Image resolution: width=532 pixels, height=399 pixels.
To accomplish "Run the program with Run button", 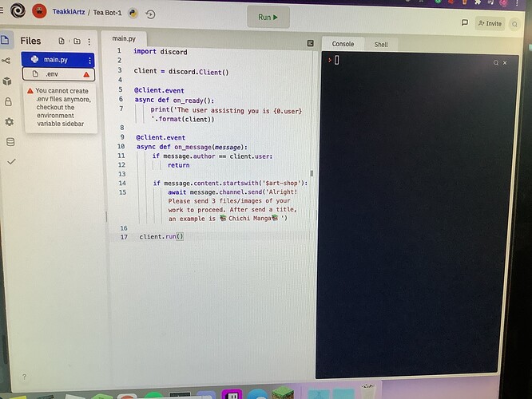I will click(x=268, y=17).
